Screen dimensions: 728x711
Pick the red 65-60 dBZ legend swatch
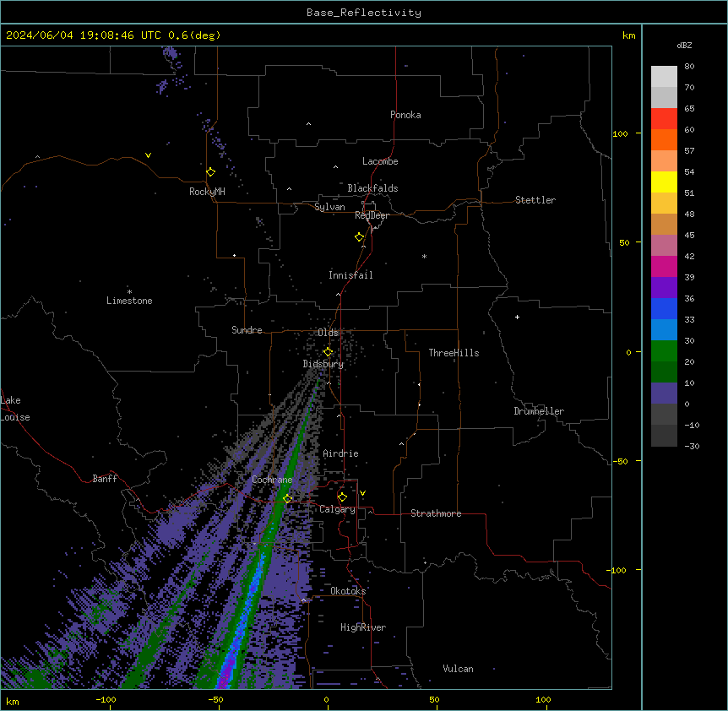[664, 119]
